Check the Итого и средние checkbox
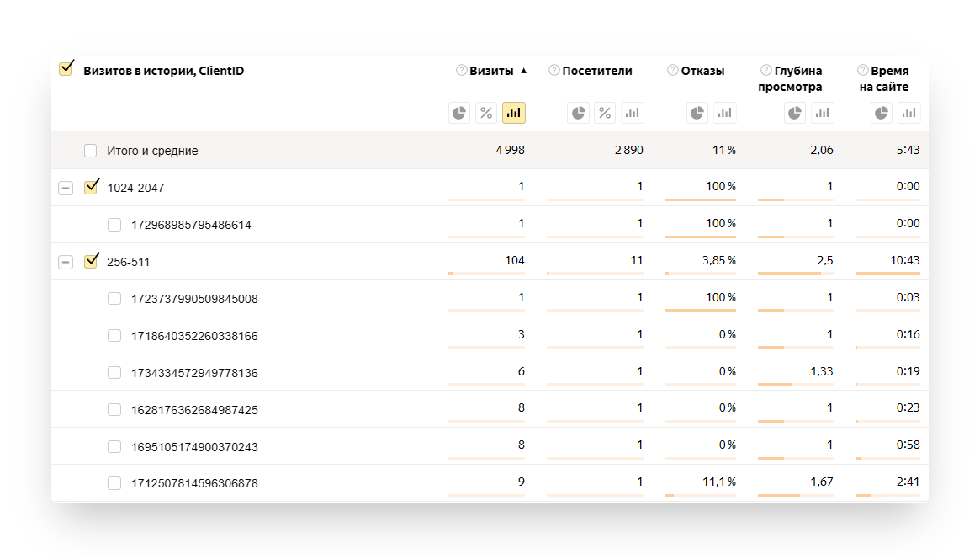Viewport: 980px width, 559px height. [91, 151]
